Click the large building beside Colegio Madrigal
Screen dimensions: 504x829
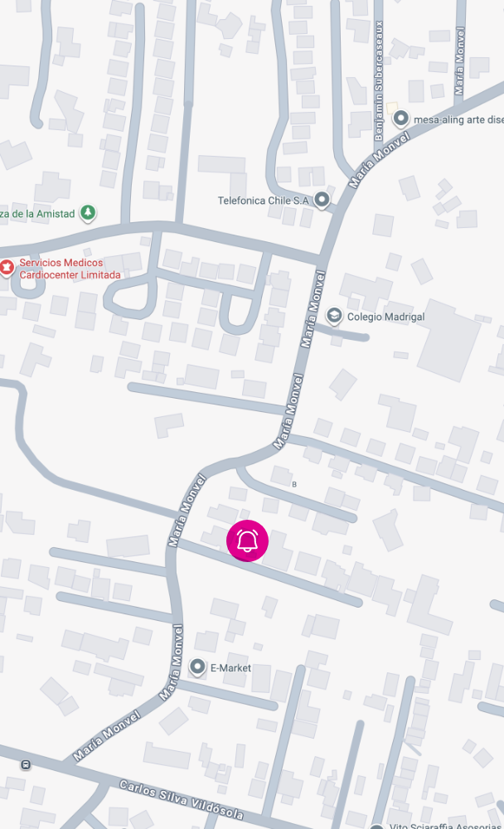(x=448, y=340)
